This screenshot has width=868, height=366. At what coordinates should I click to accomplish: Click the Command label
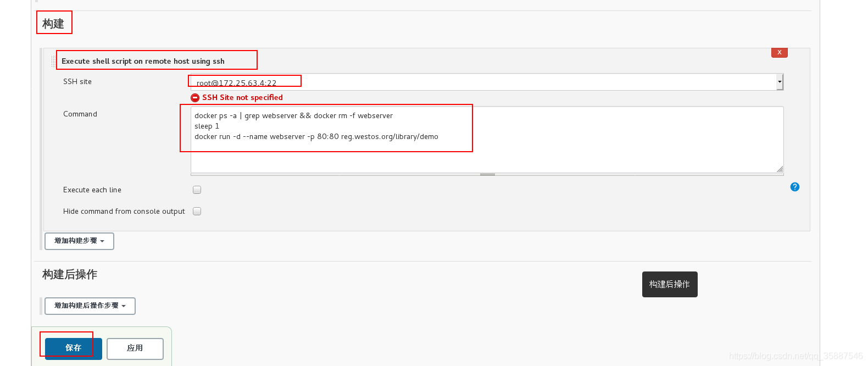[x=80, y=114]
